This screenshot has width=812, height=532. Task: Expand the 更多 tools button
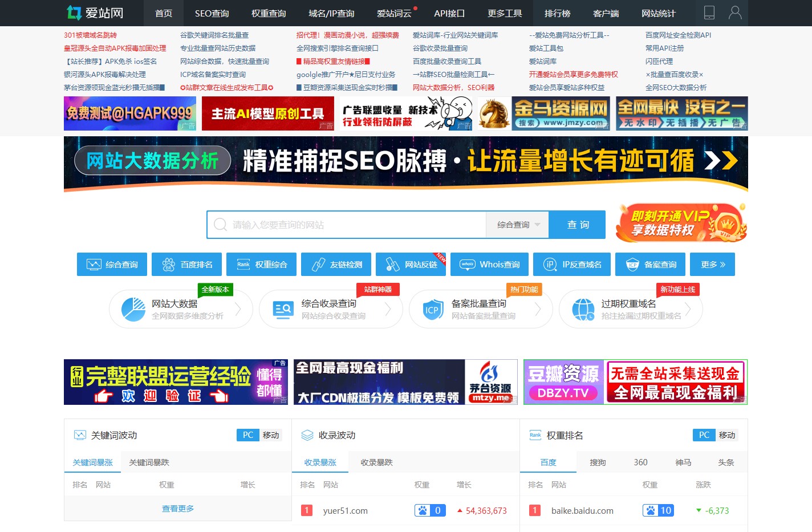(x=713, y=265)
